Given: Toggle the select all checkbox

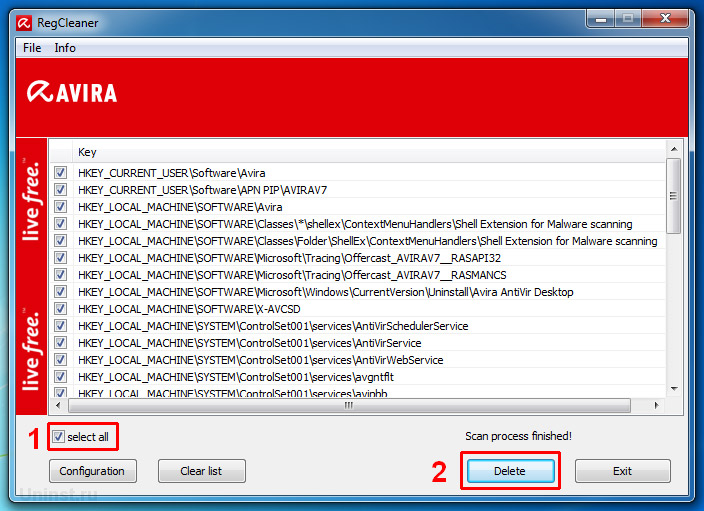Looking at the screenshot, I should pyautogui.click(x=60, y=436).
